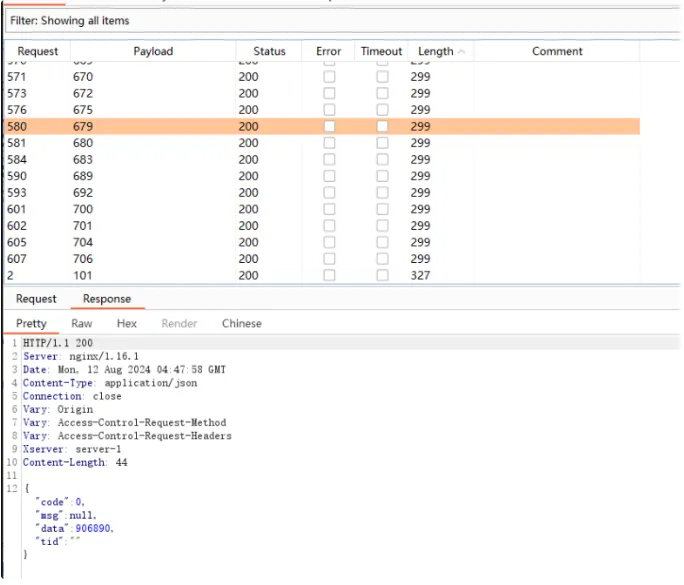
Task: Sort by the Payload column header
Action: (x=153, y=51)
